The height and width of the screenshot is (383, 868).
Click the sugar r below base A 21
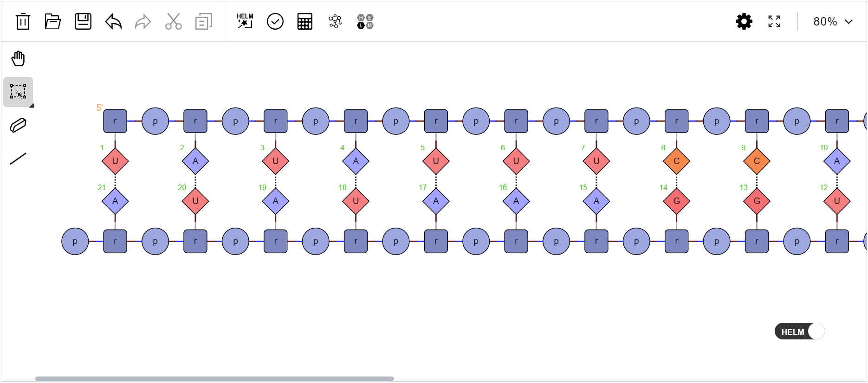coord(115,242)
